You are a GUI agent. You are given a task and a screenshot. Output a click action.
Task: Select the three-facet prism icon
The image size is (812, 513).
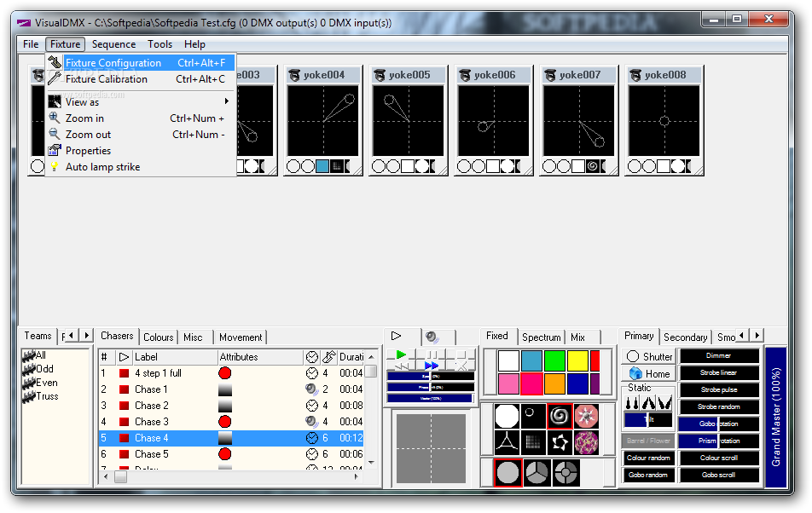[x=536, y=473]
